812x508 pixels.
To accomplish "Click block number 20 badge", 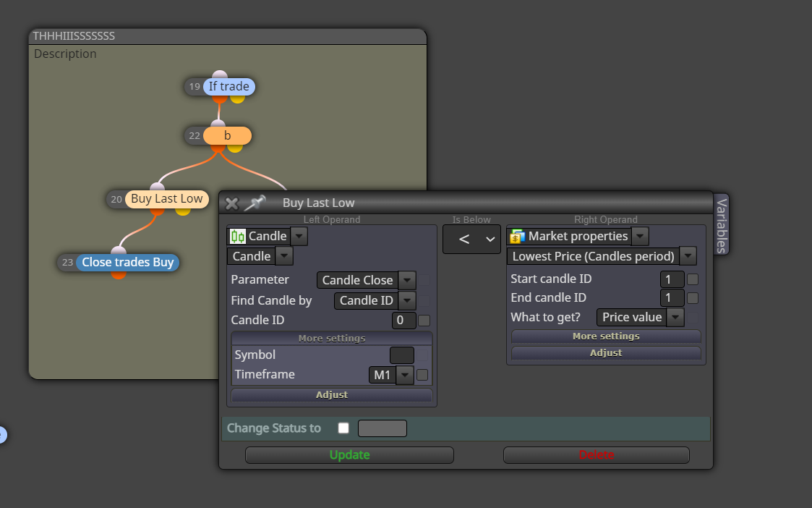I will [116, 199].
